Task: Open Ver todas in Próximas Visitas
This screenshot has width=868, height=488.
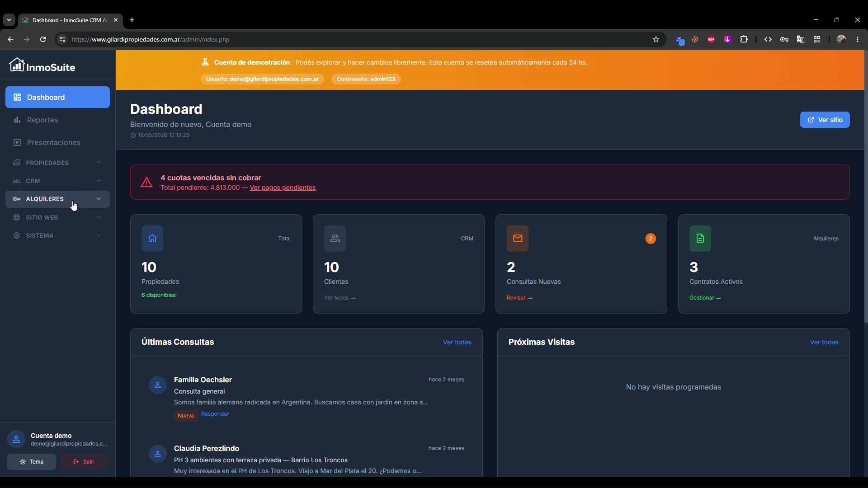Action: 824,342
